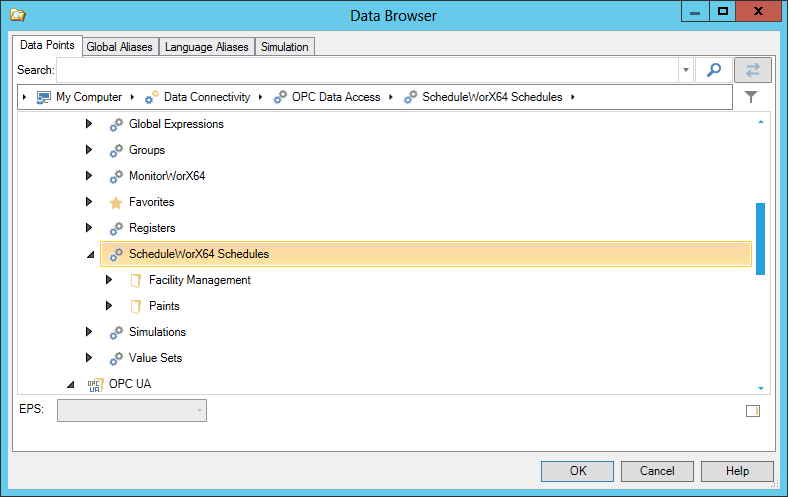Click the swap arrows icon button
This screenshot has height=497, width=789.
point(752,70)
